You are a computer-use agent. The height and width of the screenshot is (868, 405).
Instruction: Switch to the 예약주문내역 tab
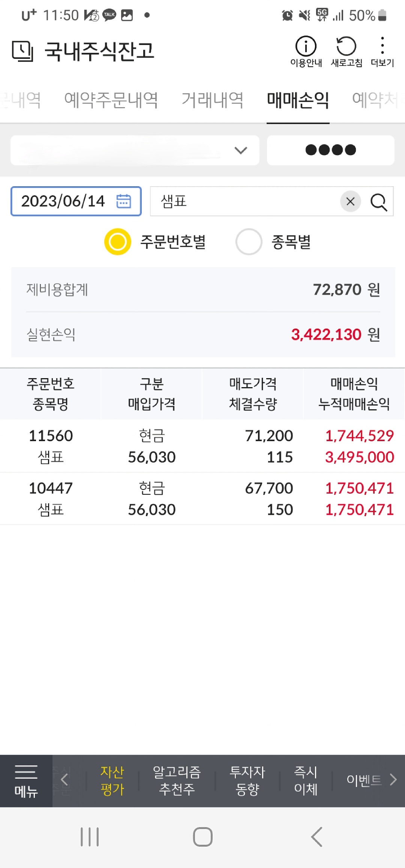pos(111,100)
